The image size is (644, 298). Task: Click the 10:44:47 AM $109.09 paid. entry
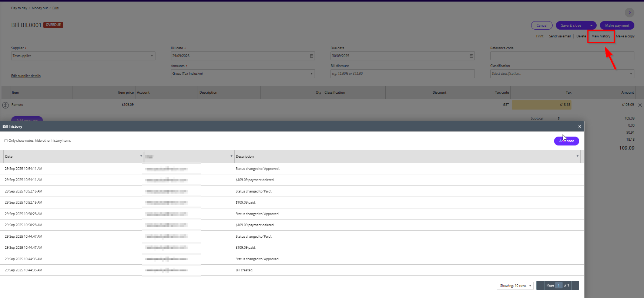(292, 248)
